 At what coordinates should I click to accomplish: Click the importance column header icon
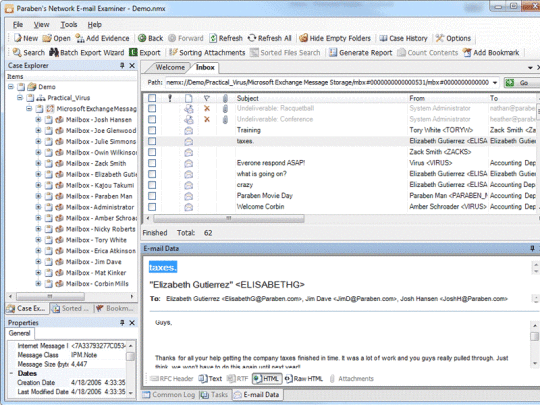point(169,98)
